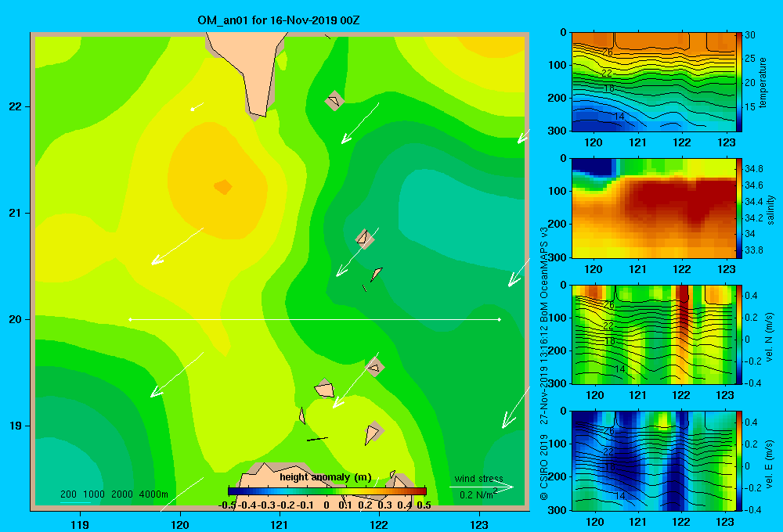
Task: Click longitude 122 tick label on main map
Action: pyautogui.click(x=379, y=524)
